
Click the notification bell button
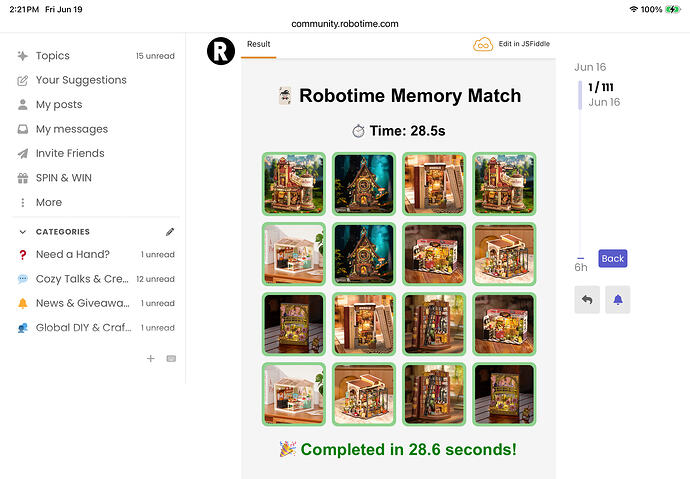tap(618, 300)
